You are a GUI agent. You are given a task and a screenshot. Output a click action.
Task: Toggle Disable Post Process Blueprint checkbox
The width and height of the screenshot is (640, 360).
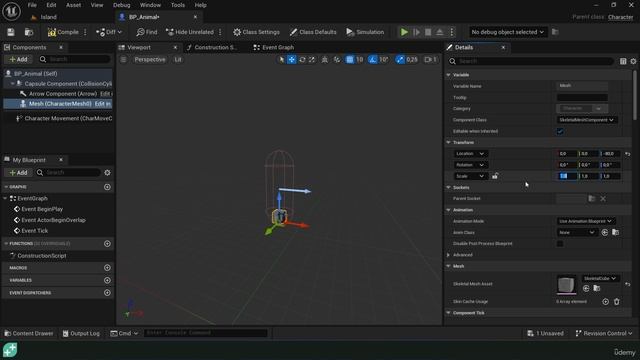[560, 244]
